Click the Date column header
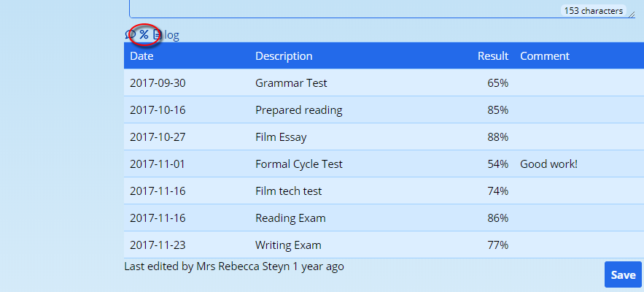 (x=141, y=56)
